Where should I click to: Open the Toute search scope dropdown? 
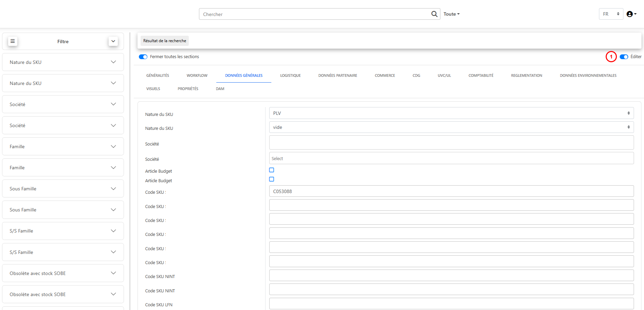coord(451,14)
